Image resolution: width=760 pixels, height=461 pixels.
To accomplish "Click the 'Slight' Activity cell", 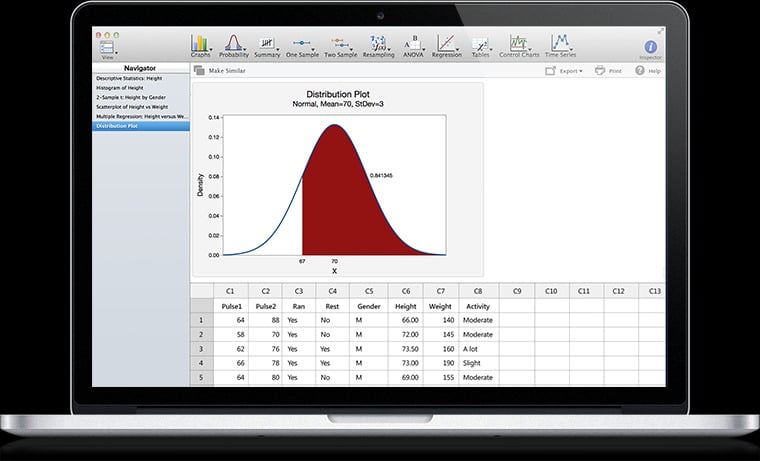I will (478, 363).
